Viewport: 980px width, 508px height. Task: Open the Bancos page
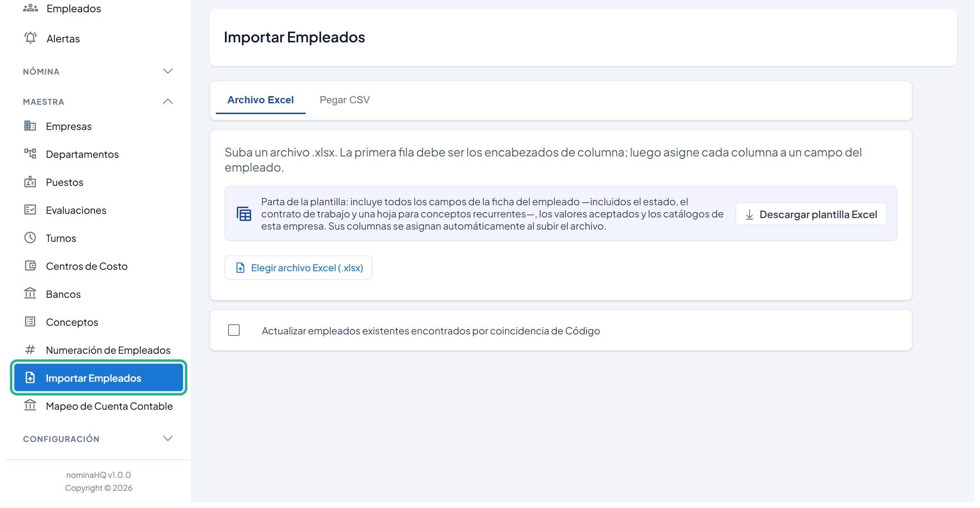click(x=63, y=296)
